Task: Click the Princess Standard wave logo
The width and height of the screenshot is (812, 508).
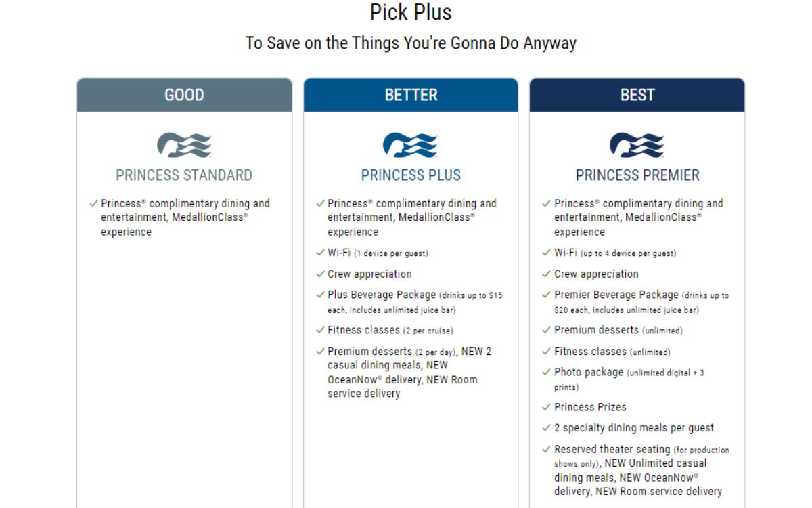Action: click(x=184, y=145)
